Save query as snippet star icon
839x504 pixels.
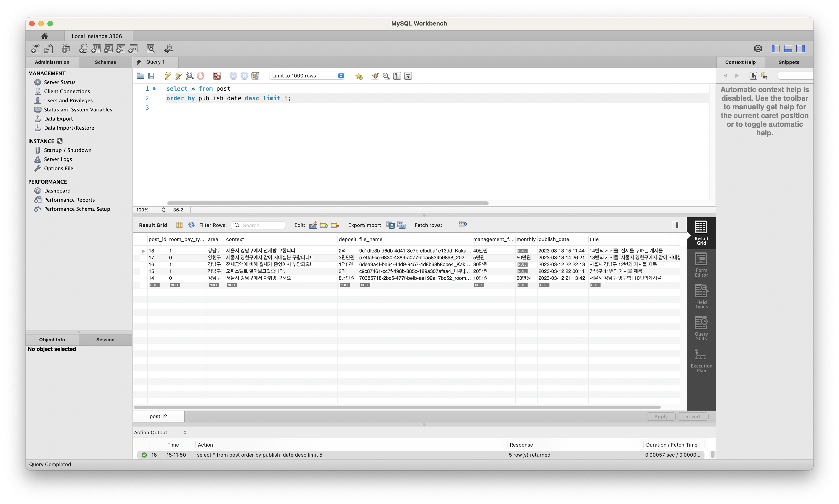(359, 76)
